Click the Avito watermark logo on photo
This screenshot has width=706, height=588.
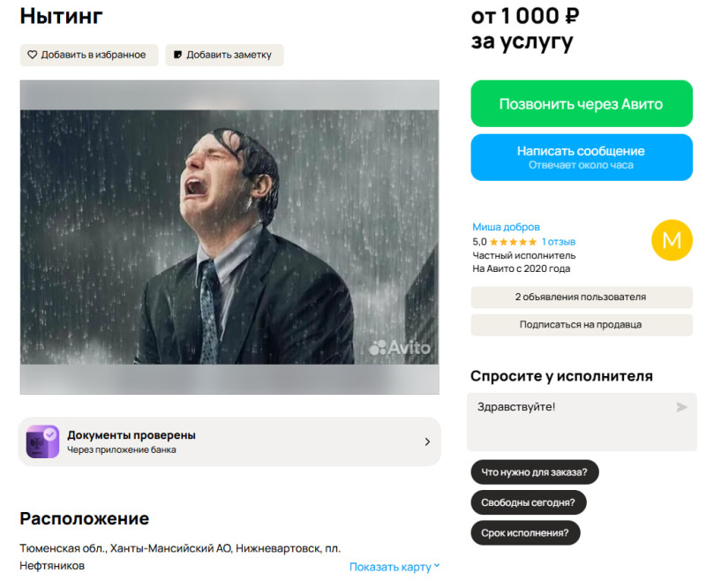[x=400, y=347]
